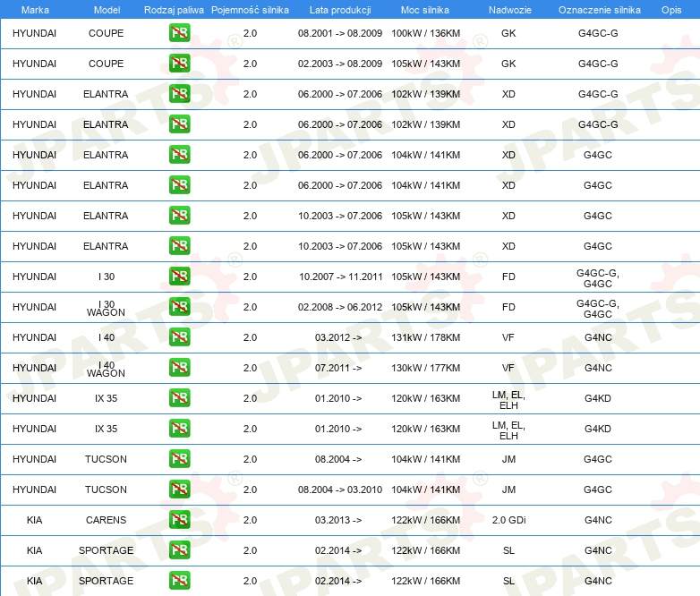Click the Lata produkcji column header
Screen dimensions: 700x596
(339, 9)
